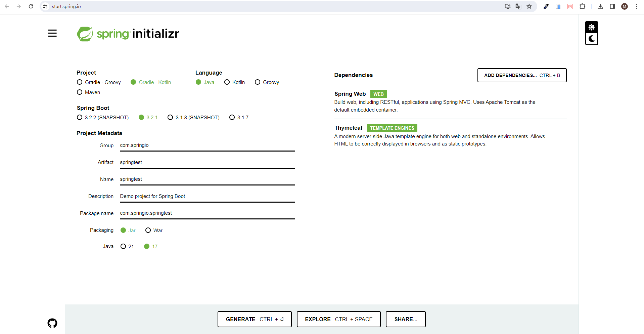Choose Java language

click(x=205, y=82)
